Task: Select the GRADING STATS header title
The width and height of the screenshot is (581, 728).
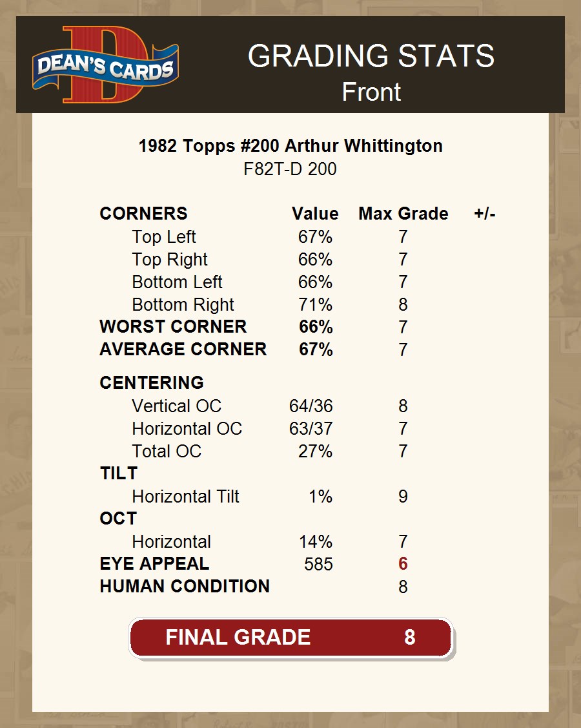Action: (x=371, y=56)
